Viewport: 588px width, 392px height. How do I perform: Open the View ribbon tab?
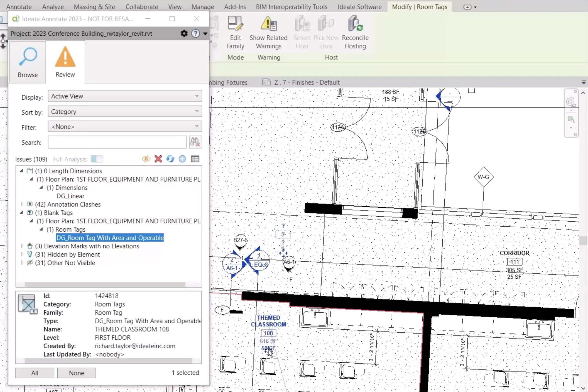pos(175,7)
